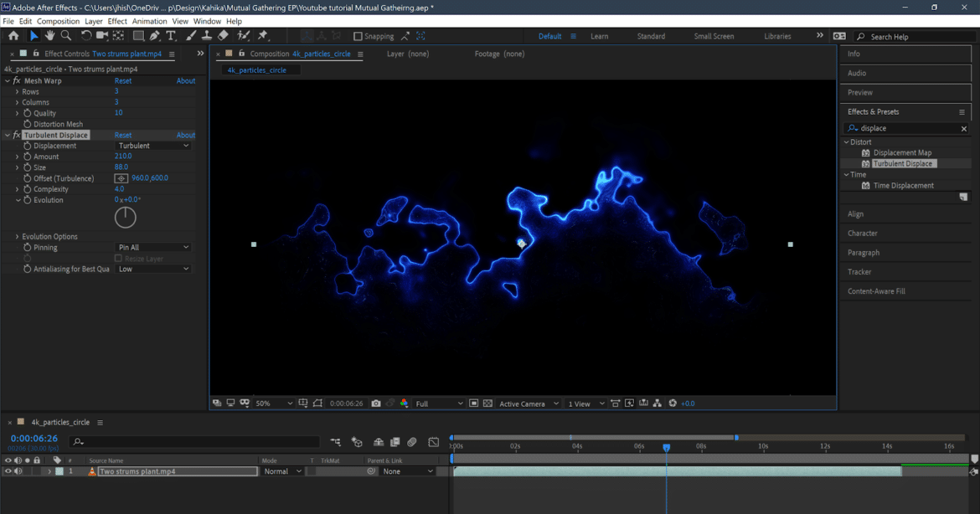Activate the Zoom tool
This screenshot has height=514, width=980.
click(66, 36)
